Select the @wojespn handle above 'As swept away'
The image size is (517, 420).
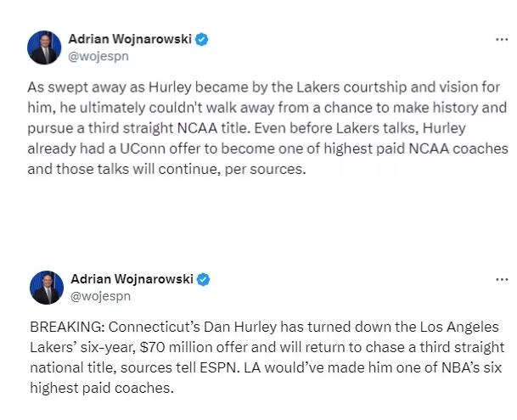point(100,56)
